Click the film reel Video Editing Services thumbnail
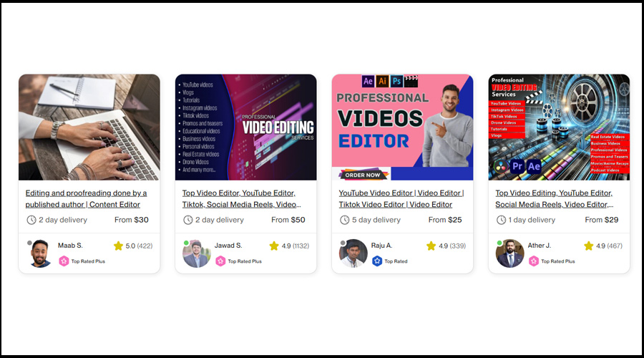 559,127
